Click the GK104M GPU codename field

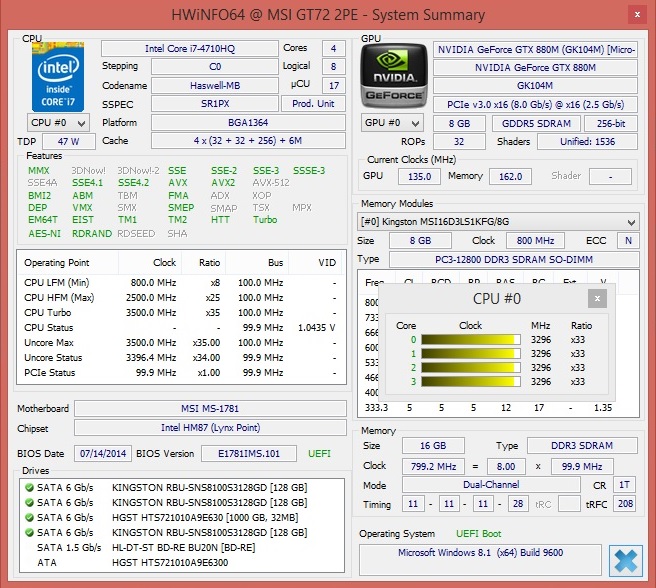pos(535,86)
